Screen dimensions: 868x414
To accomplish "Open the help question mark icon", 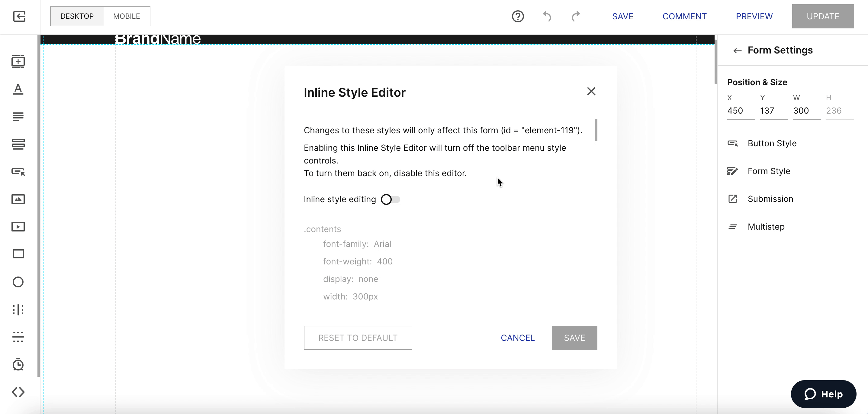I will tap(518, 16).
